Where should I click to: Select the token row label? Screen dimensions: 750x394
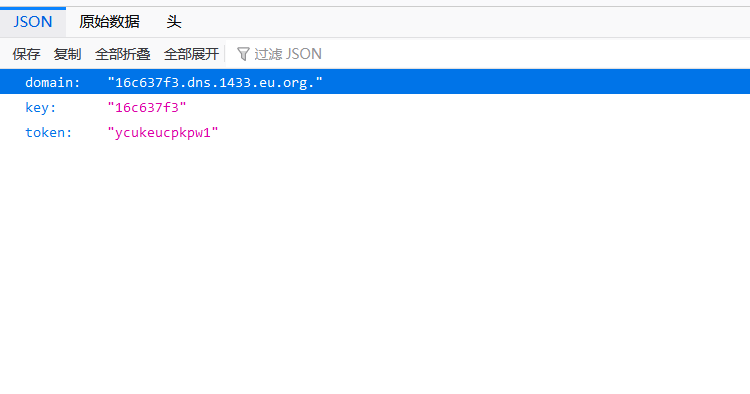[48, 132]
